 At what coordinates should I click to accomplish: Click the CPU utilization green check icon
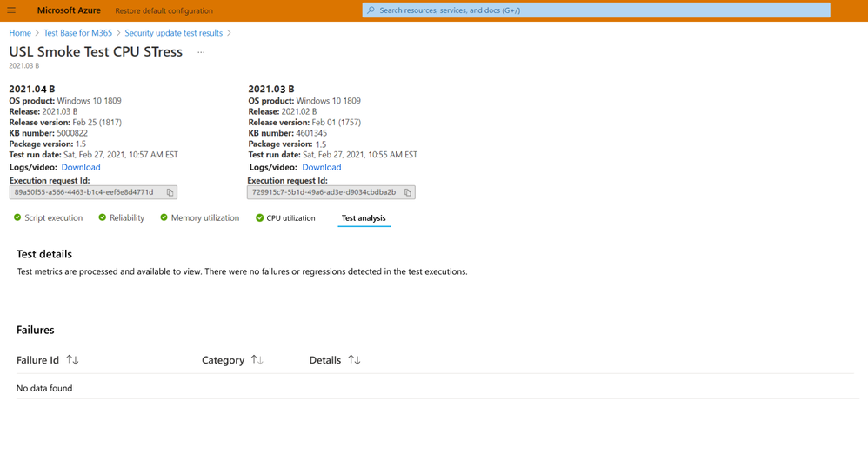click(260, 218)
